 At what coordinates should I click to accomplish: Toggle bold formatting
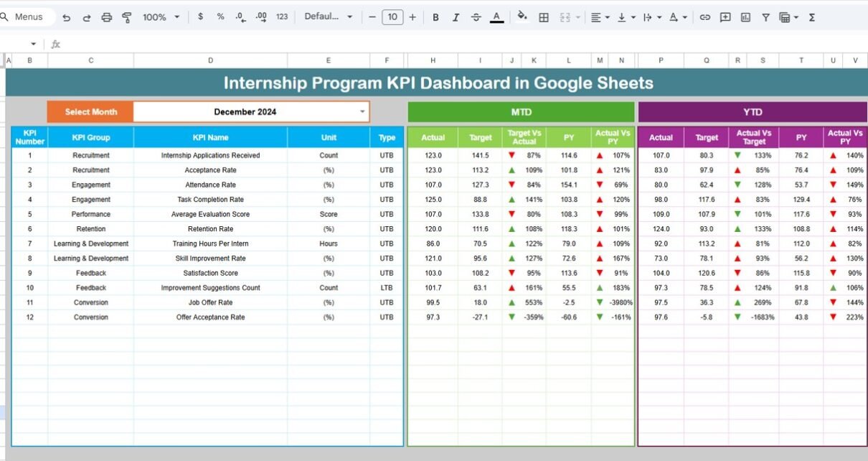click(x=435, y=17)
